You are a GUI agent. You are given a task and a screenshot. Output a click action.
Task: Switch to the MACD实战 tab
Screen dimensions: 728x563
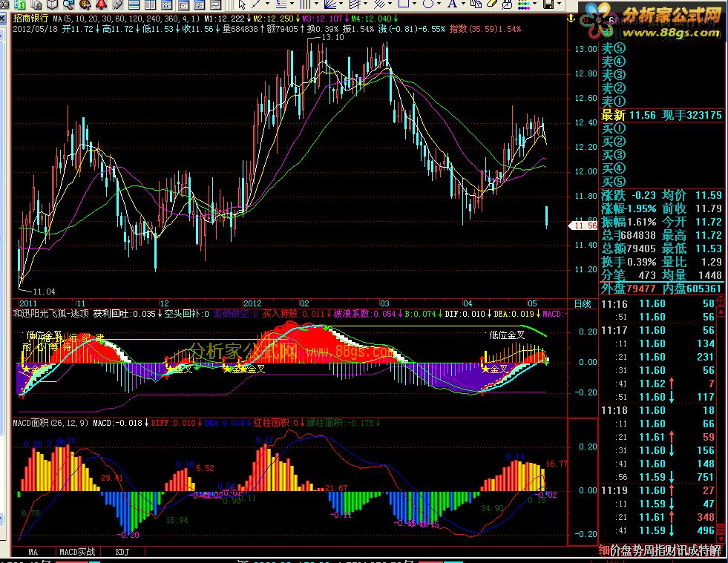click(77, 552)
